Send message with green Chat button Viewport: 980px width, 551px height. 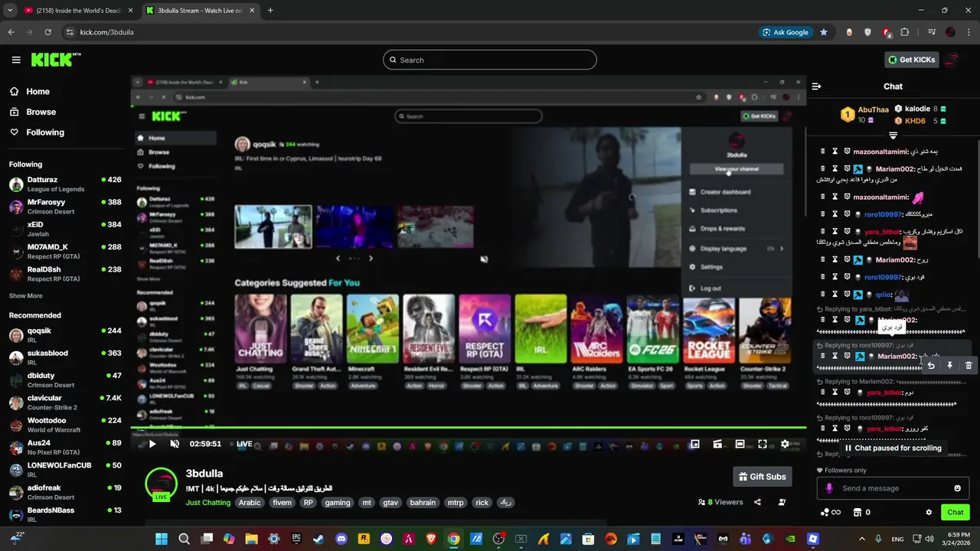[x=955, y=512]
